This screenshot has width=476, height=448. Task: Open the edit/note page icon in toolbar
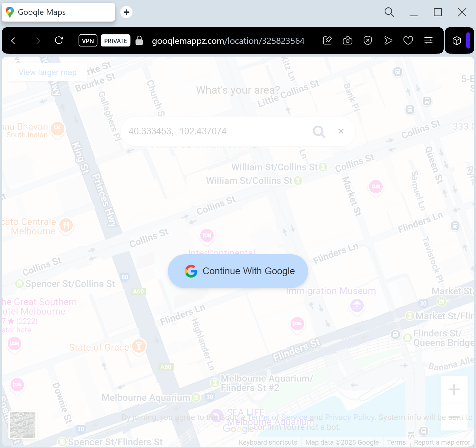327,40
